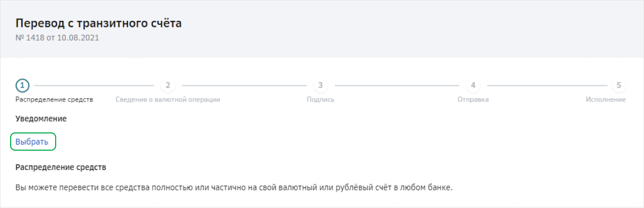Click the description text about transferring funds

pyautogui.click(x=233, y=188)
